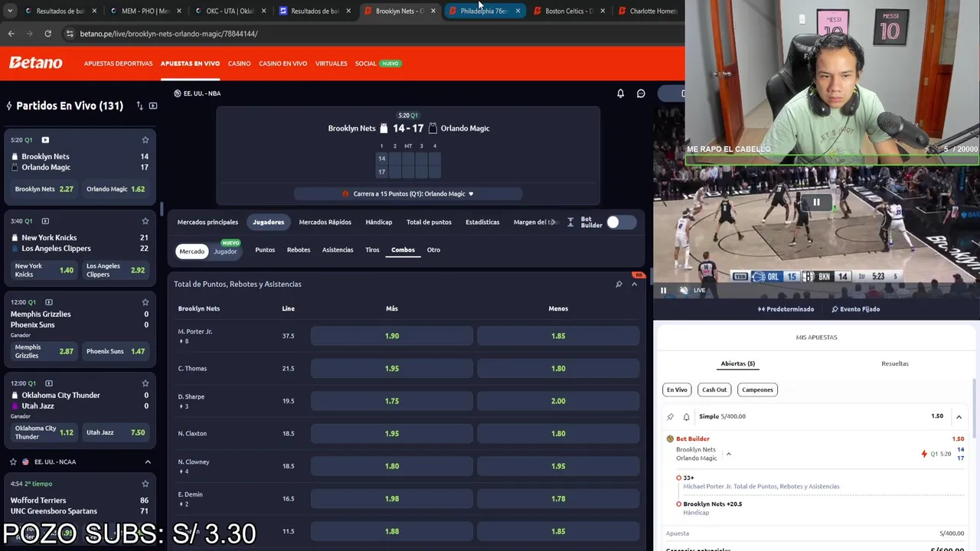Select Orlando Magic 1.62 odds

pos(116,189)
